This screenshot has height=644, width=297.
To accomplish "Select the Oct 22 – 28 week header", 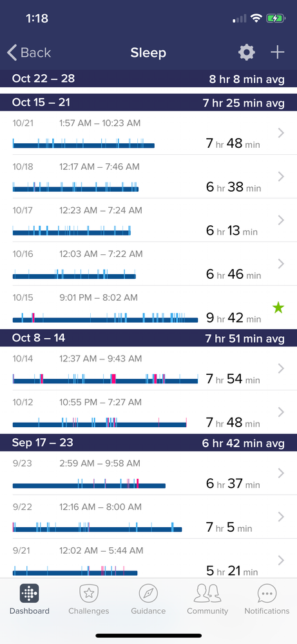I will (148, 79).
